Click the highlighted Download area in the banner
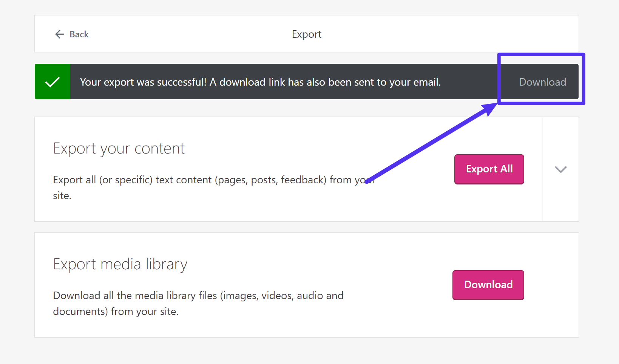 tap(542, 81)
